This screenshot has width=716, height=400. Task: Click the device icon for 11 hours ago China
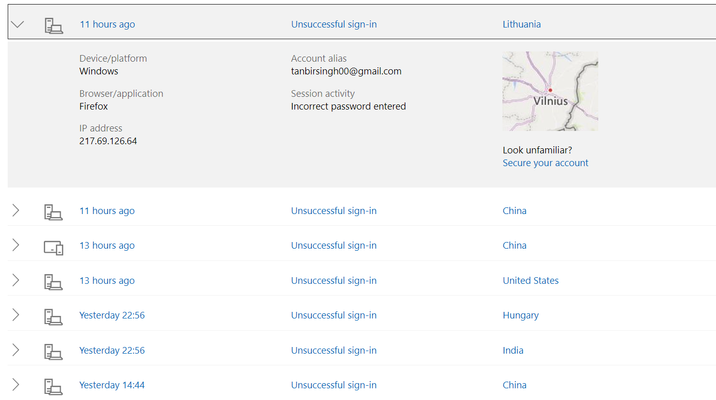tap(53, 212)
